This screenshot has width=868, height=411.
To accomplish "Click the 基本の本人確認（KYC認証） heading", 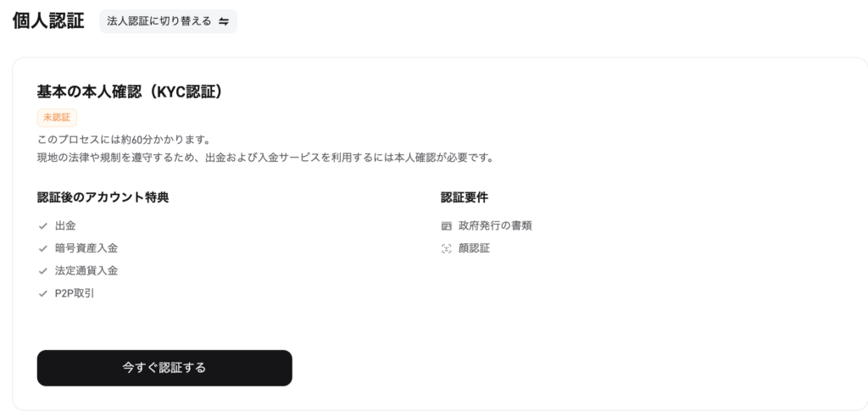I will click(130, 92).
